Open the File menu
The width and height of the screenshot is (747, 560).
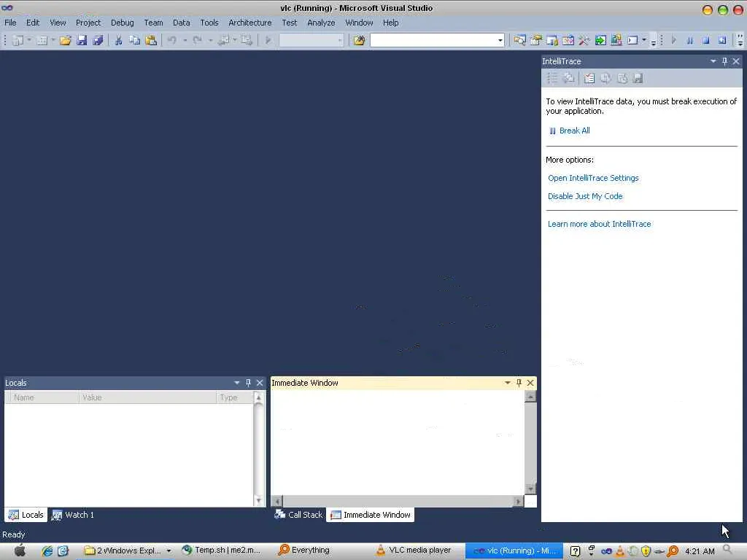(10, 23)
